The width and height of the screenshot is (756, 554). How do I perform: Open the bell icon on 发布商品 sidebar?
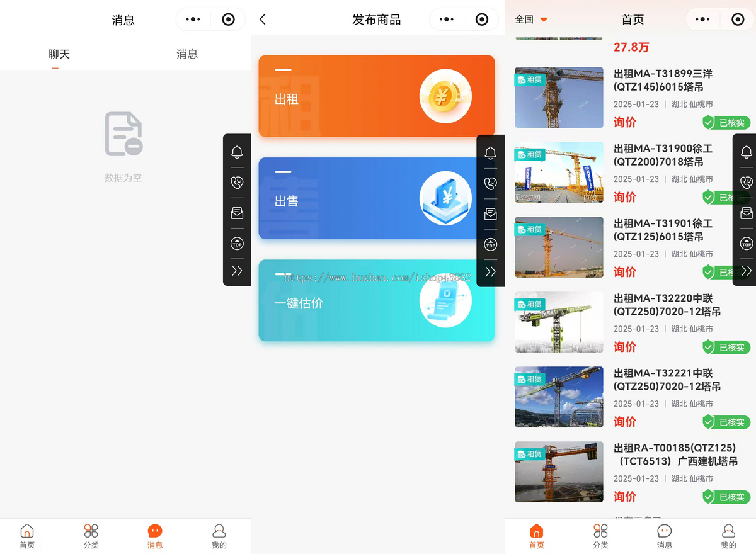tap(490, 153)
